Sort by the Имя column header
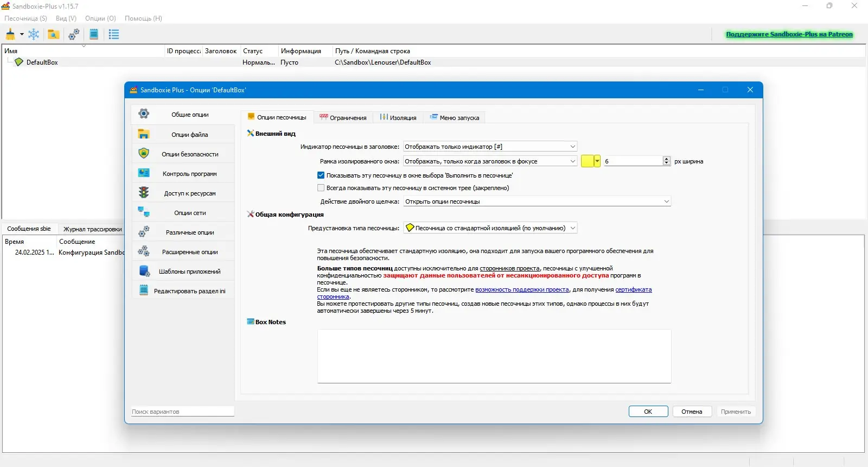This screenshot has width=868, height=467. point(84,51)
